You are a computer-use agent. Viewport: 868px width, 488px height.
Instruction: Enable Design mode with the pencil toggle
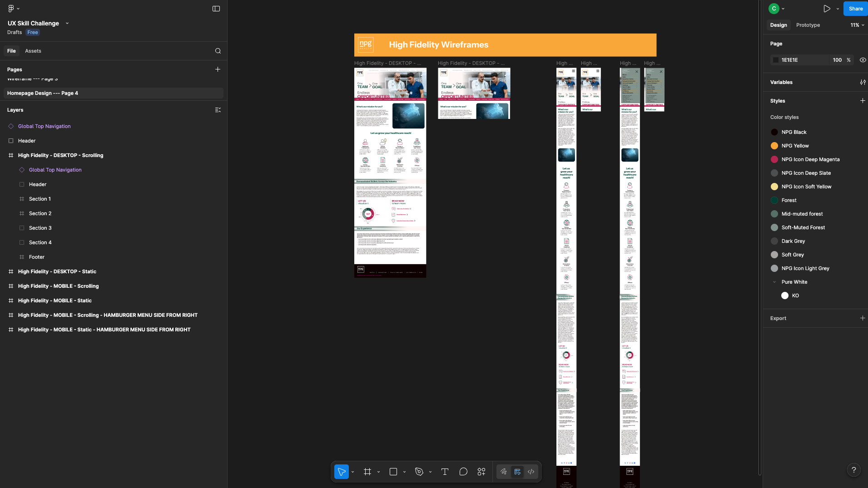tap(504, 472)
